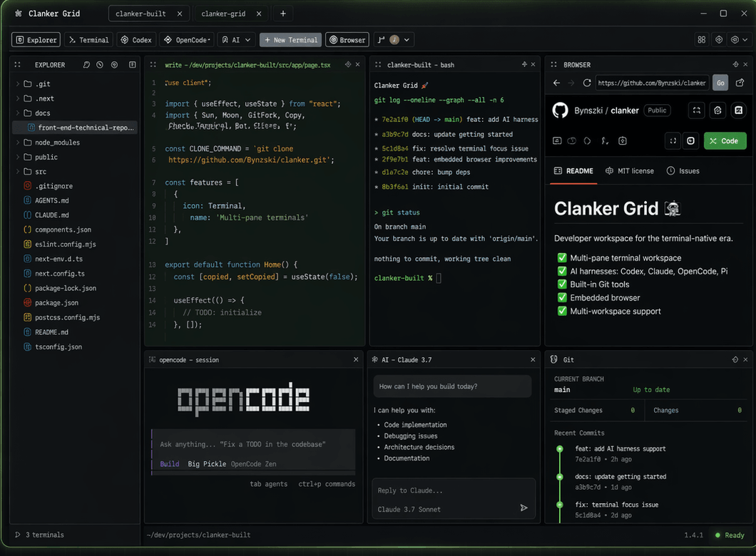Screen dimensions: 756x556
Task: Click the git branch icon in toolbar
Action: point(381,40)
